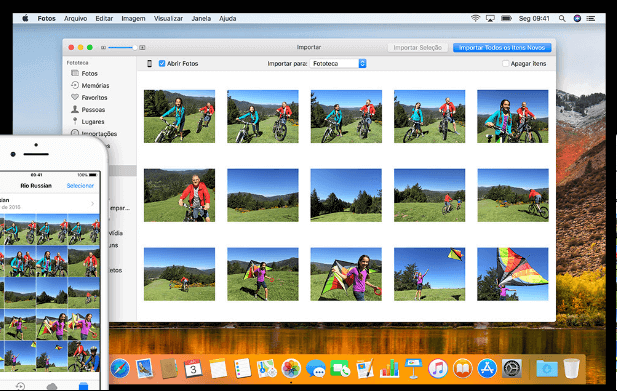Open the Ajuda menu
617x391 pixels.
(x=227, y=18)
